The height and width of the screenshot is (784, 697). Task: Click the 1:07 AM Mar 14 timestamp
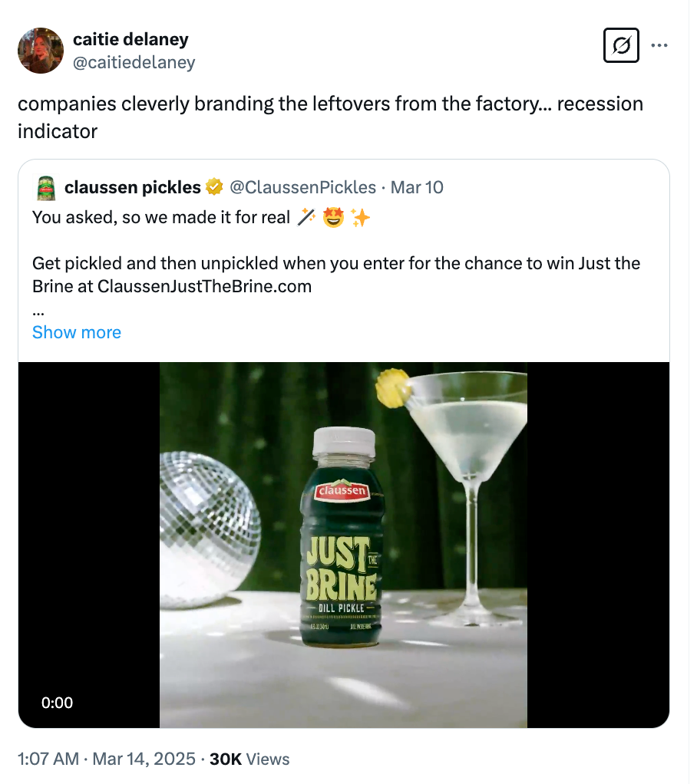tap(106, 759)
